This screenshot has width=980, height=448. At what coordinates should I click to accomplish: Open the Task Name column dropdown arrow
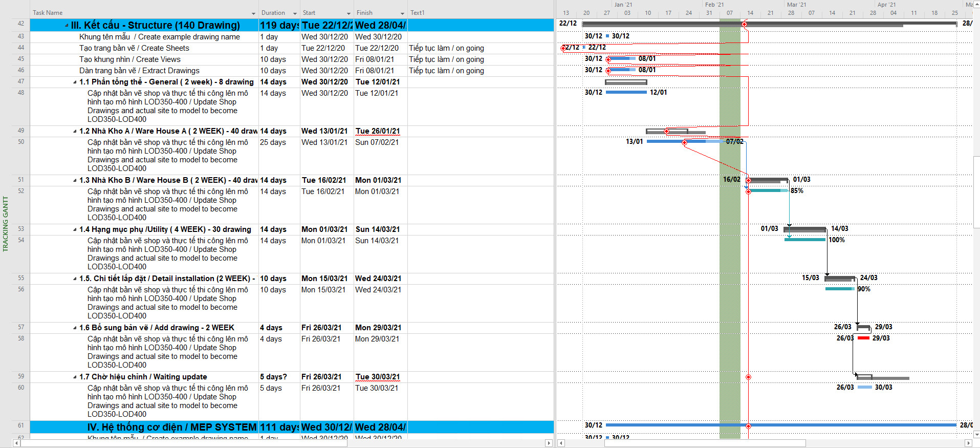[x=253, y=13]
